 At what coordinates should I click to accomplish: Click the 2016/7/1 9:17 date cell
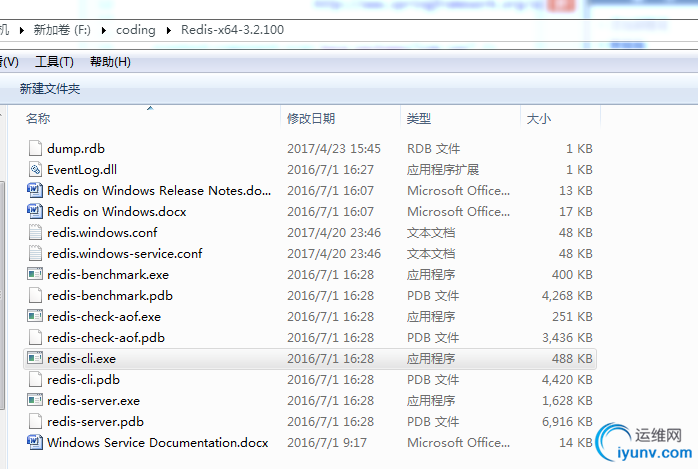click(x=327, y=442)
